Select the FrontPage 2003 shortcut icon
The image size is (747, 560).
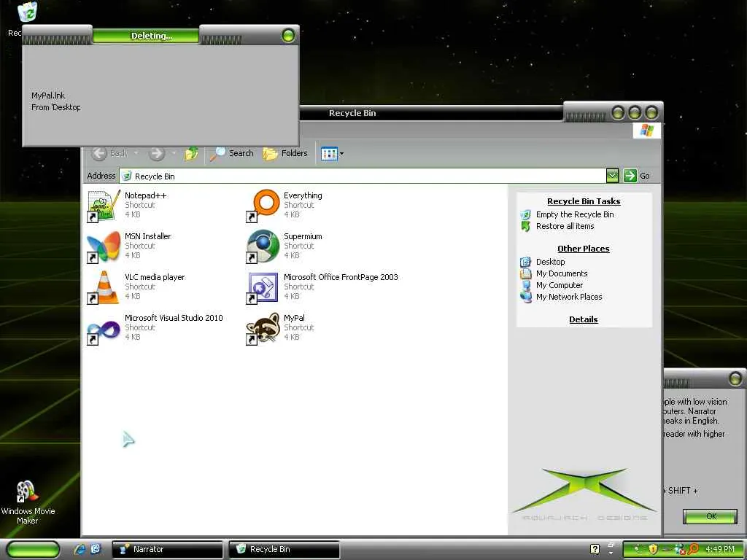click(x=263, y=287)
